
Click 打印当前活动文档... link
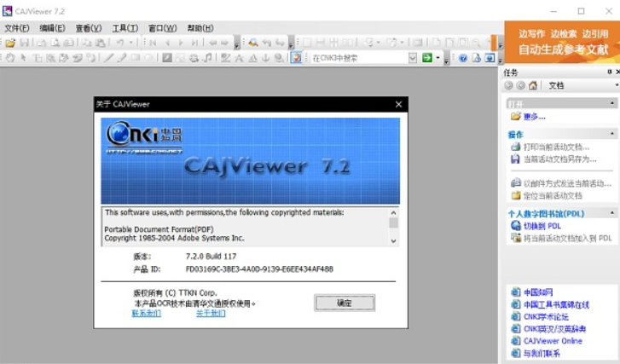click(x=556, y=147)
